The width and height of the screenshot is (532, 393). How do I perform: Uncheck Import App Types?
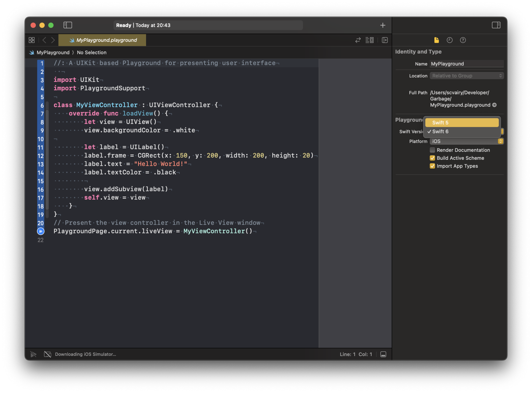tap(432, 166)
